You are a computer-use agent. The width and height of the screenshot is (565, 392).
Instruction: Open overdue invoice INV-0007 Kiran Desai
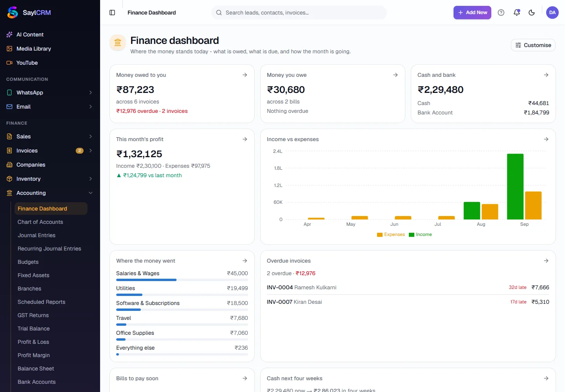click(408, 302)
